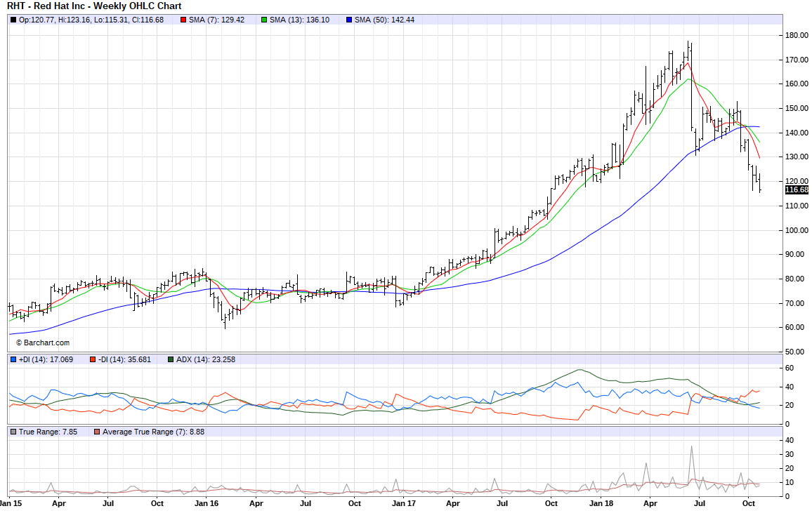Click the 'Jan 18' date axis label
The width and height of the screenshot is (812, 525).
pos(601,503)
